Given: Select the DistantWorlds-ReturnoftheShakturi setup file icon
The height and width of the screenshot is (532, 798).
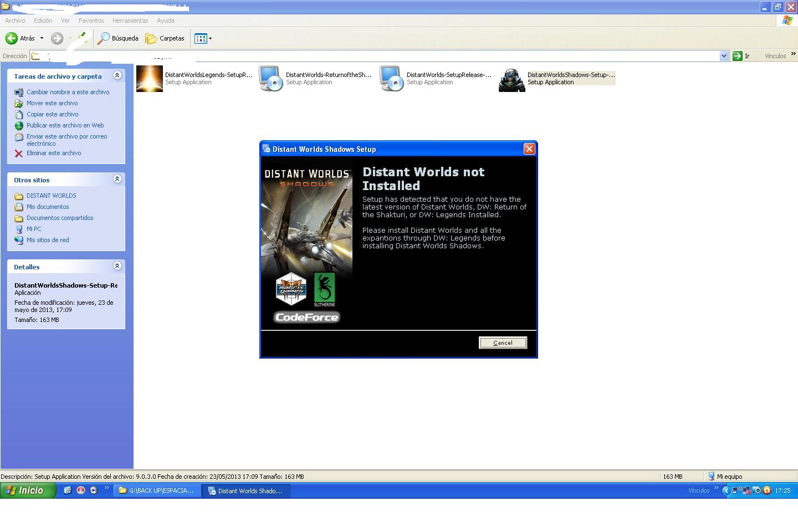Looking at the screenshot, I should 271,79.
